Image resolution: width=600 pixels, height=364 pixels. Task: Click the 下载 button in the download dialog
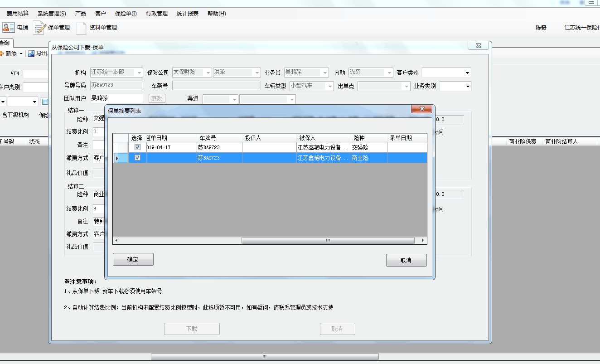pyautogui.click(x=192, y=329)
